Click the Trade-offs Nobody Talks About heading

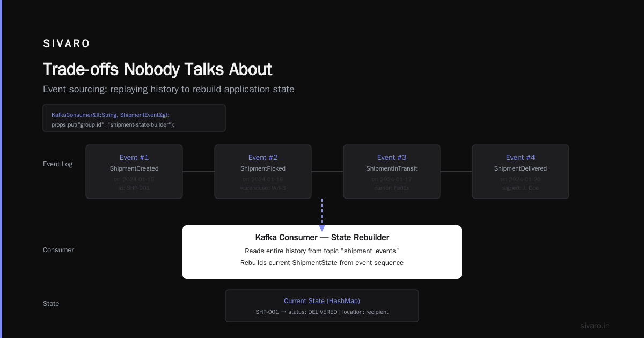157,69
